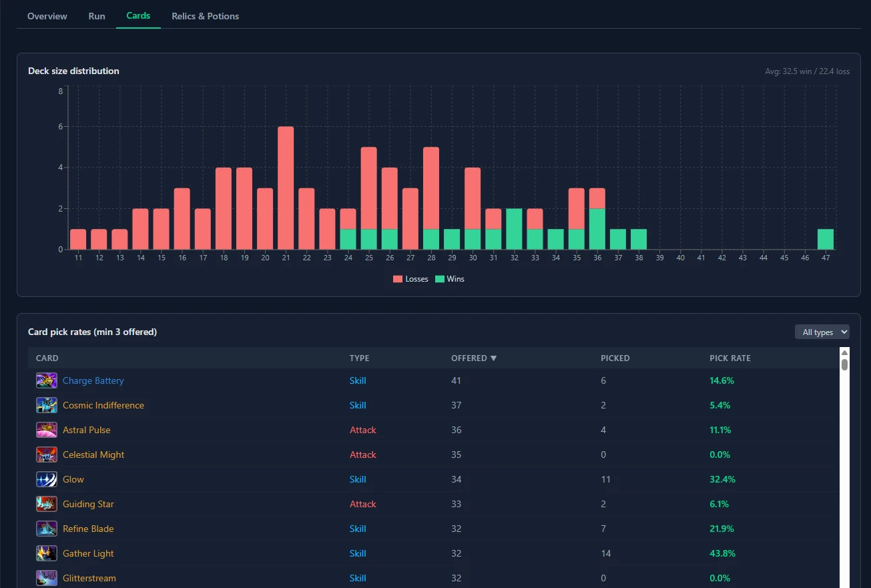Select the Celestial Might card art icon

46,455
